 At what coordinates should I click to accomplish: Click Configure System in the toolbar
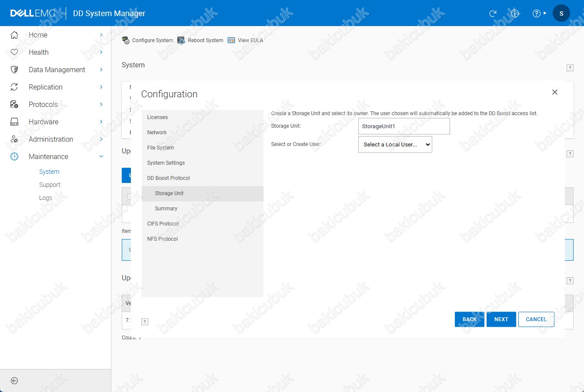pyautogui.click(x=148, y=40)
